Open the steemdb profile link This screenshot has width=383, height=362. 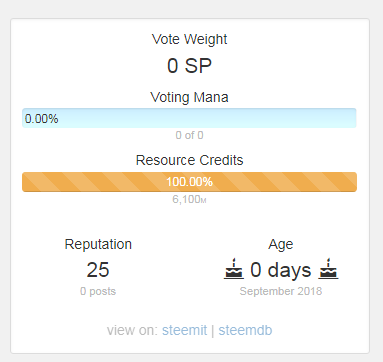[x=245, y=330]
